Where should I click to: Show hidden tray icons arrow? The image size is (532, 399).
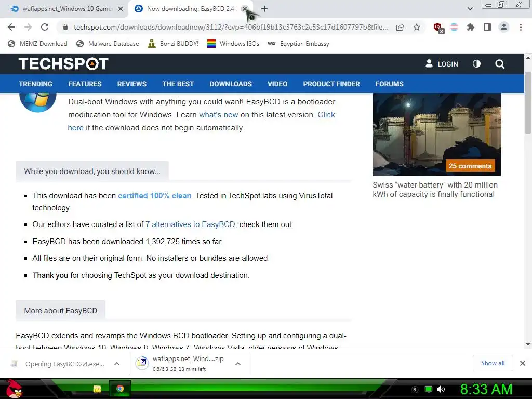tap(415, 389)
